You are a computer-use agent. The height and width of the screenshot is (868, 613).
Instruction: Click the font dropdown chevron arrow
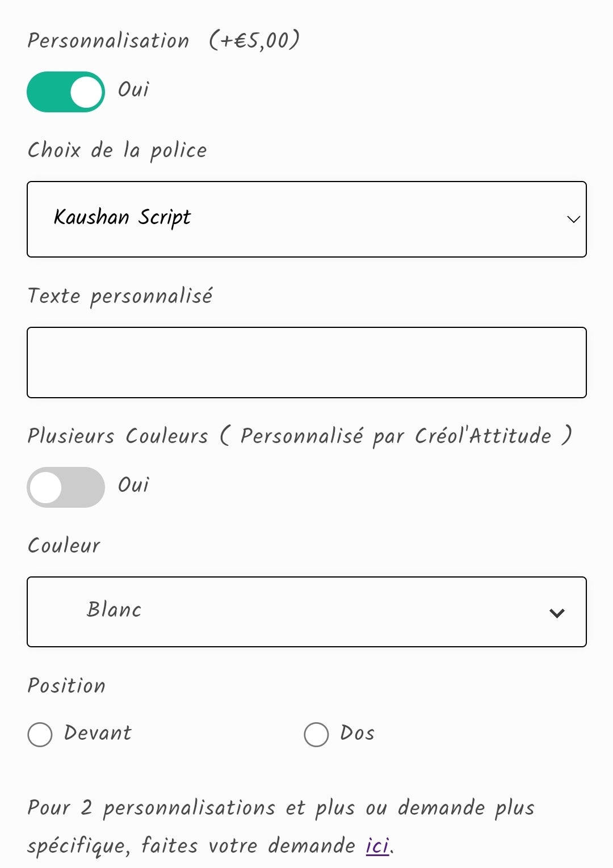(573, 220)
